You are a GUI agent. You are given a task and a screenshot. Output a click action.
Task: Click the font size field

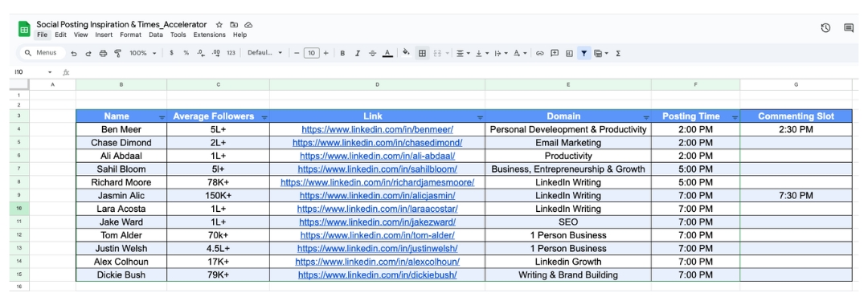[x=312, y=53]
